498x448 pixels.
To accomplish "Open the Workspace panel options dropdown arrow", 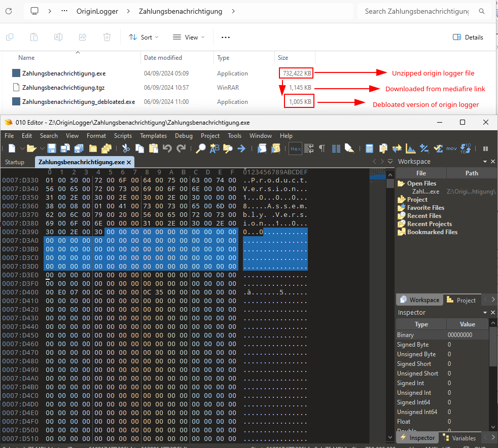I will (x=485, y=162).
